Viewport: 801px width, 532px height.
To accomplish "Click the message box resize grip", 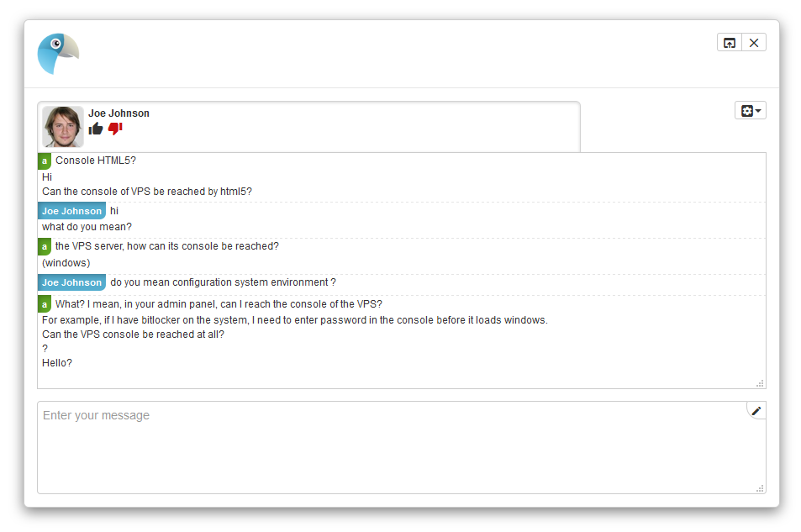I will coord(760,488).
